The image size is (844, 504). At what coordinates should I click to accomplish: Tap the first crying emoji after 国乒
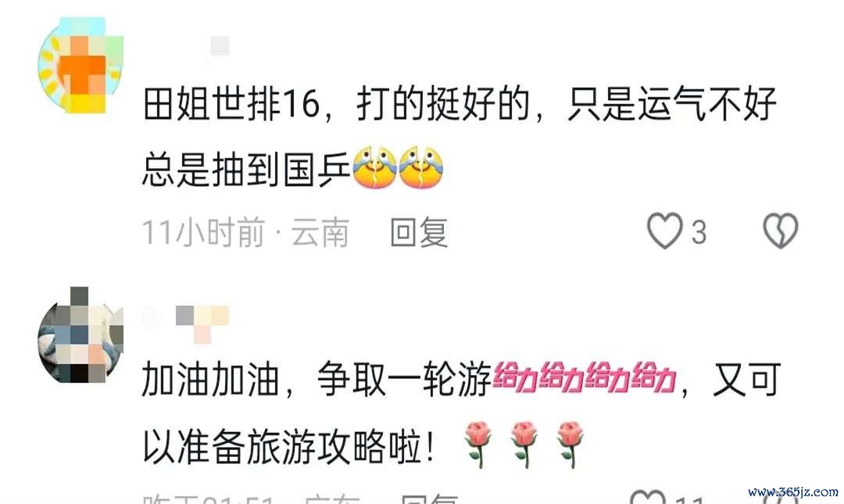pyautogui.click(x=374, y=167)
